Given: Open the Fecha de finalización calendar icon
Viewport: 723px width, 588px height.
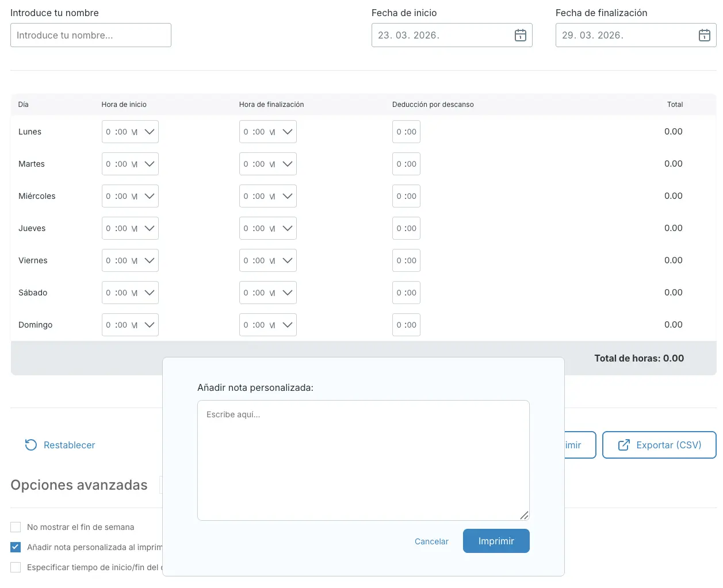Looking at the screenshot, I should 704,35.
